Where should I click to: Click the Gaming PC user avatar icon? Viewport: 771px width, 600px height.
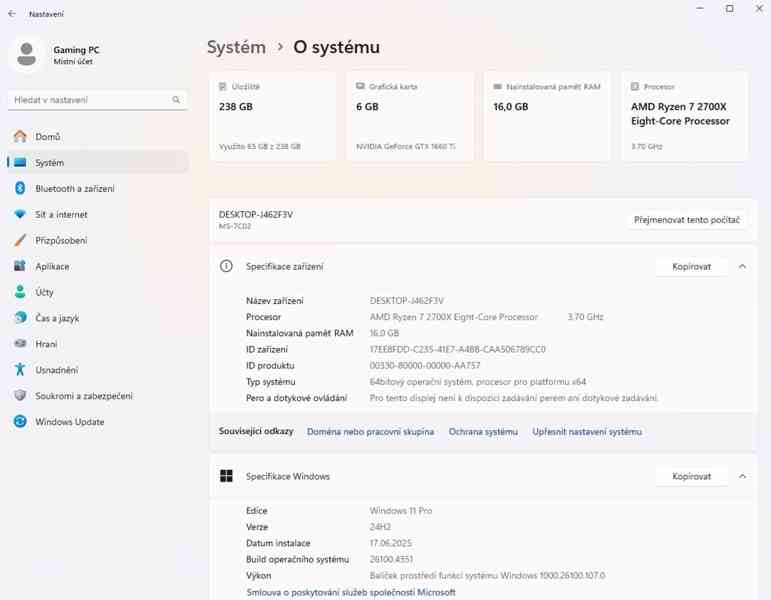tap(26, 54)
